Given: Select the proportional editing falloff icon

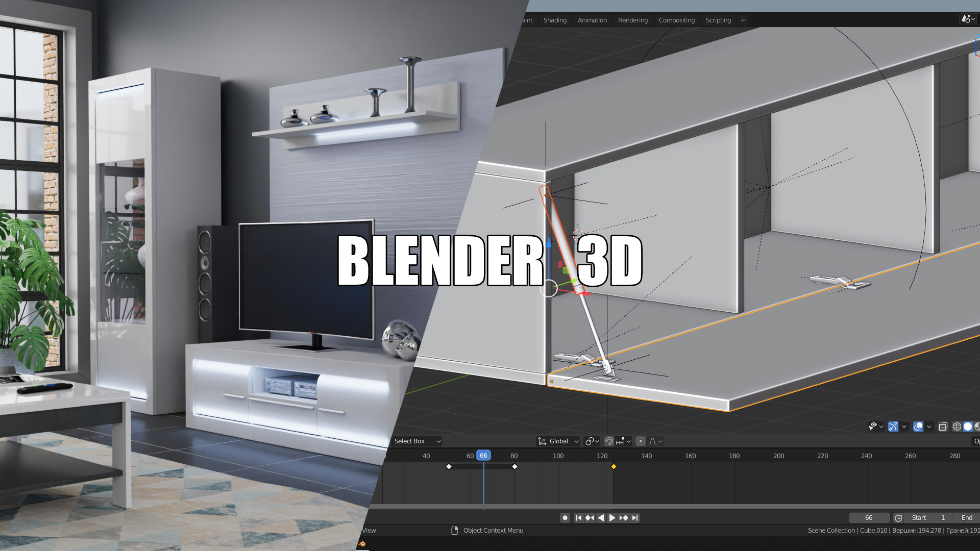Looking at the screenshot, I should (x=653, y=441).
